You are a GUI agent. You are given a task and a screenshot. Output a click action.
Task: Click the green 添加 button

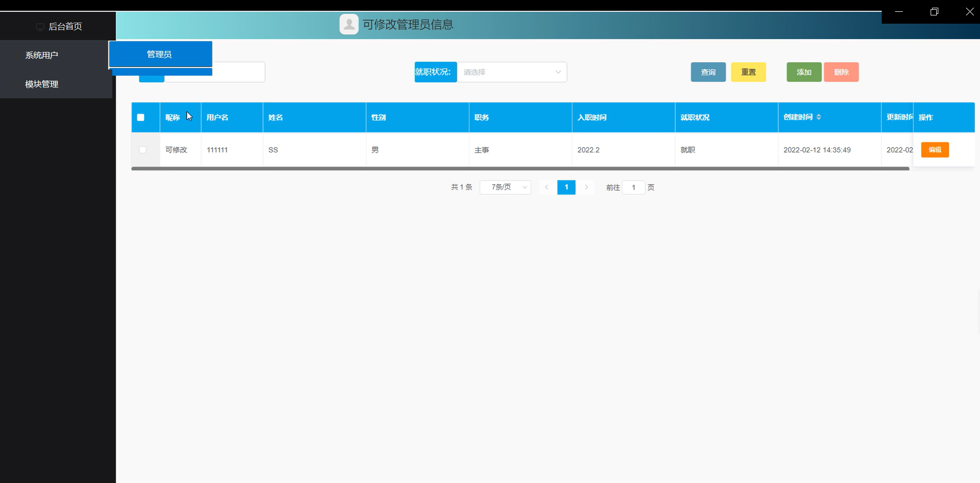point(804,72)
